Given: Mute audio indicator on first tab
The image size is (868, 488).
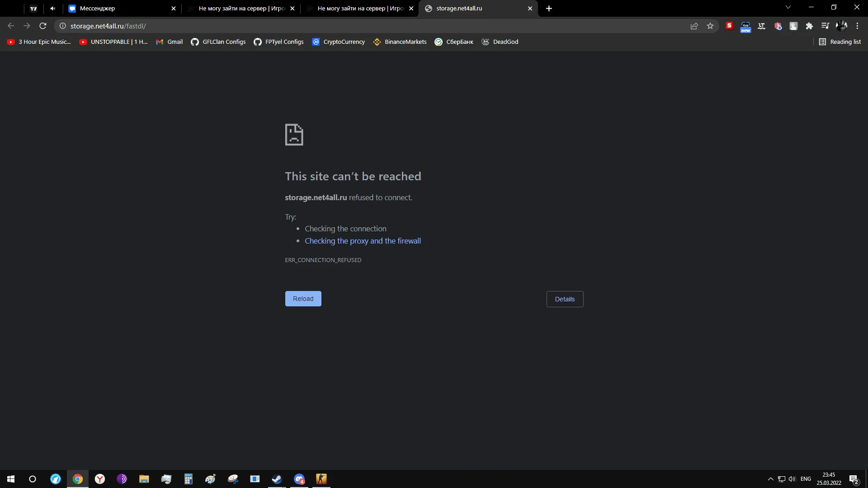Looking at the screenshot, I should 53,9.
